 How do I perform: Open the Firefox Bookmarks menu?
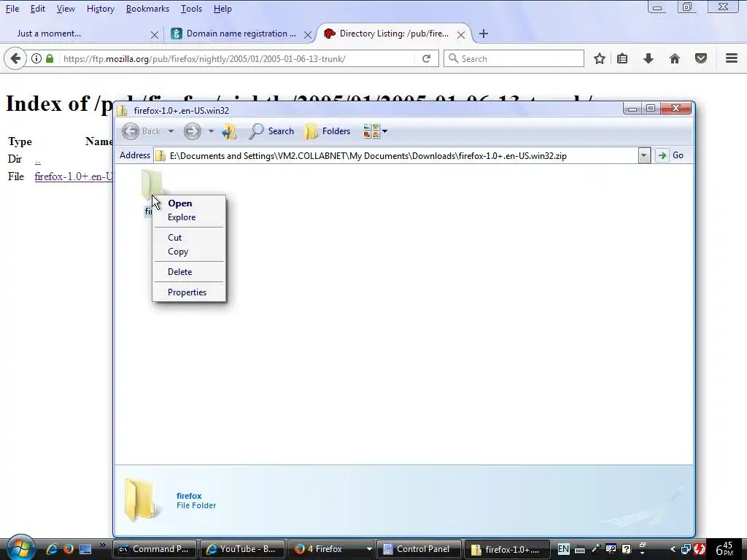pyautogui.click(x=147, y=9)
